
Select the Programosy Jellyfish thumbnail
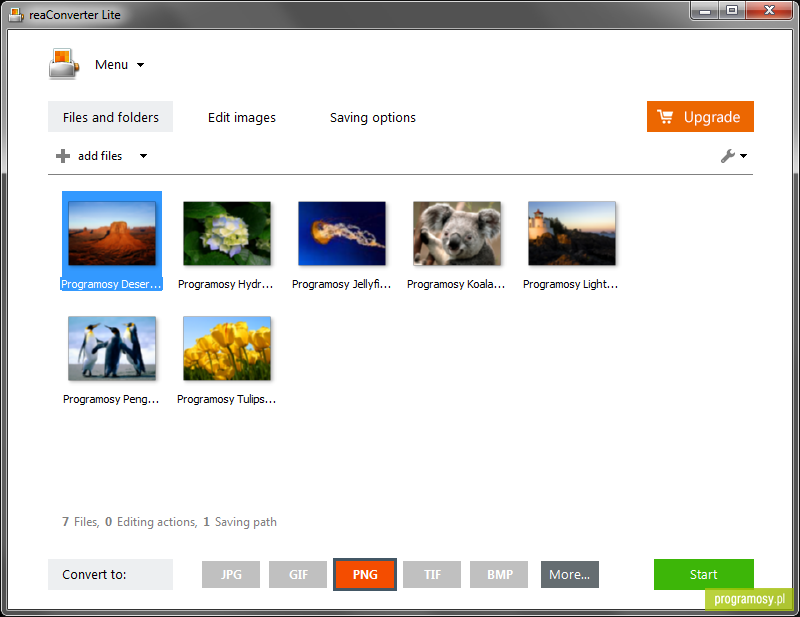[342, 233]
